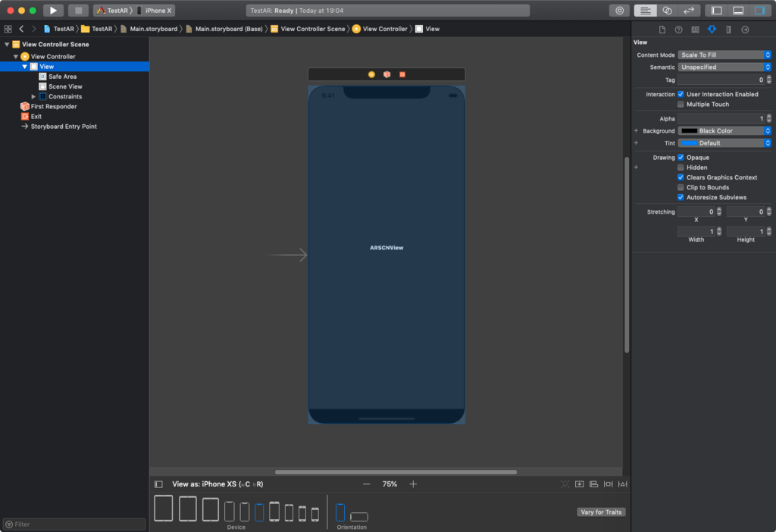Enable Clip to Bounds checkbox
Viewport: 776px width, 532px height.
point(681,187)
